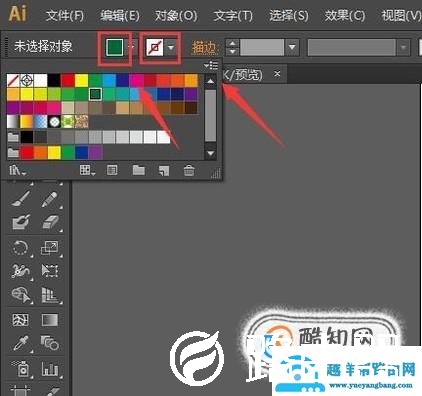
Task: Select the Free Transform tool
Action: point(50,272)
